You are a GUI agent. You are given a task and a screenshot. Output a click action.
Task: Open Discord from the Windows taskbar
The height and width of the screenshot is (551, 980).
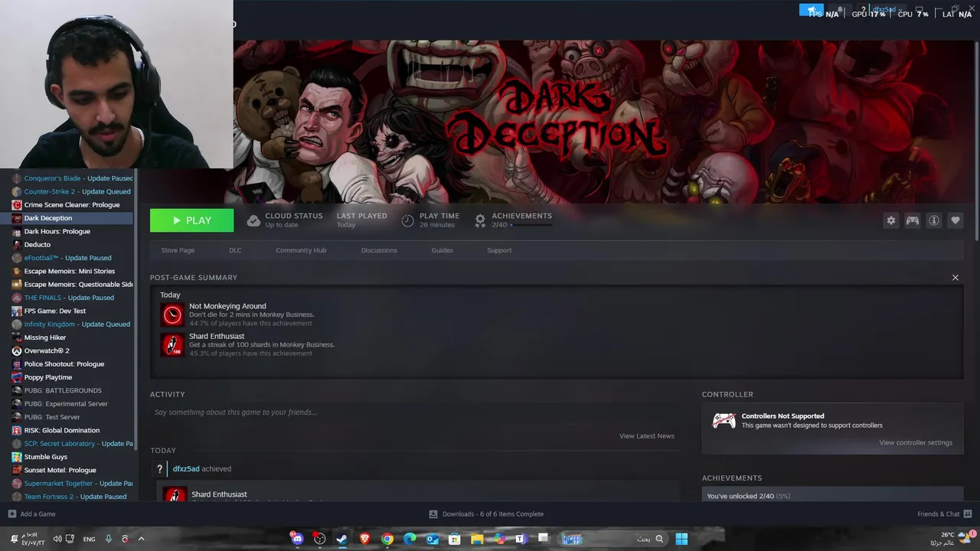coord(297,539)
